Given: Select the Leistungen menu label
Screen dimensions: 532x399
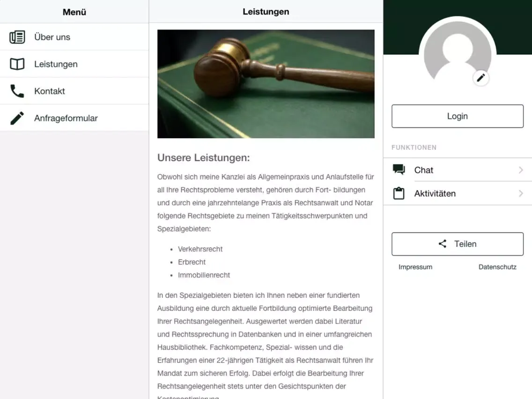Looking at the screenshot, I should click(56, 64).
